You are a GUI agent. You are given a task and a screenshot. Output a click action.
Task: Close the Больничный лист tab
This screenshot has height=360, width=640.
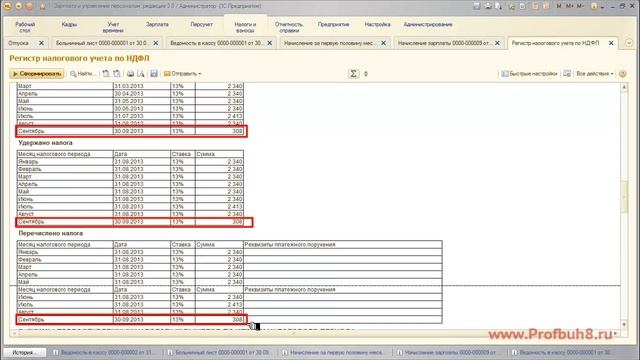(x=156, y=43)
